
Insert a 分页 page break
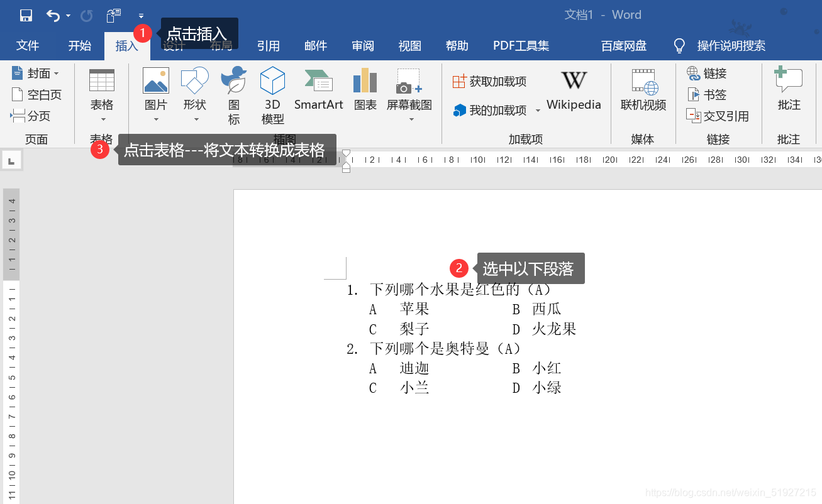[x=31, y=116]
